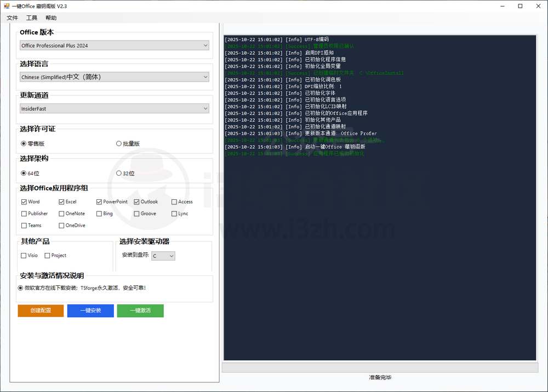Select the 32位 architecture option
548x392 pixels.
119,174
